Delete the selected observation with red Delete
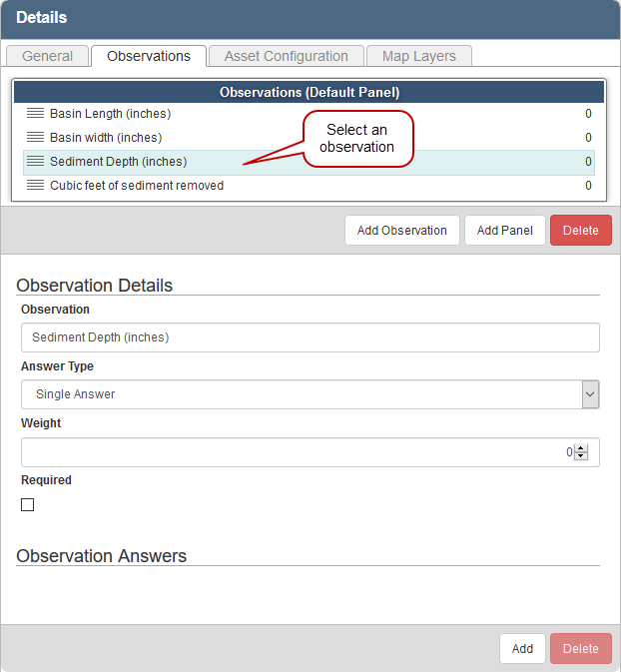Screen dimensions: 621x672 click(x=580, y=231)
